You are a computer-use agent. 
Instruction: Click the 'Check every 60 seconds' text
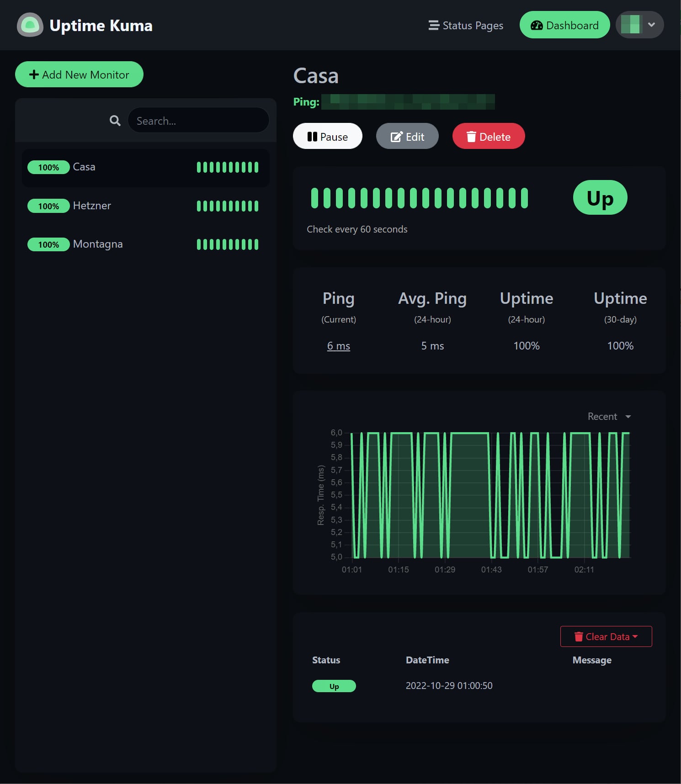357,229
